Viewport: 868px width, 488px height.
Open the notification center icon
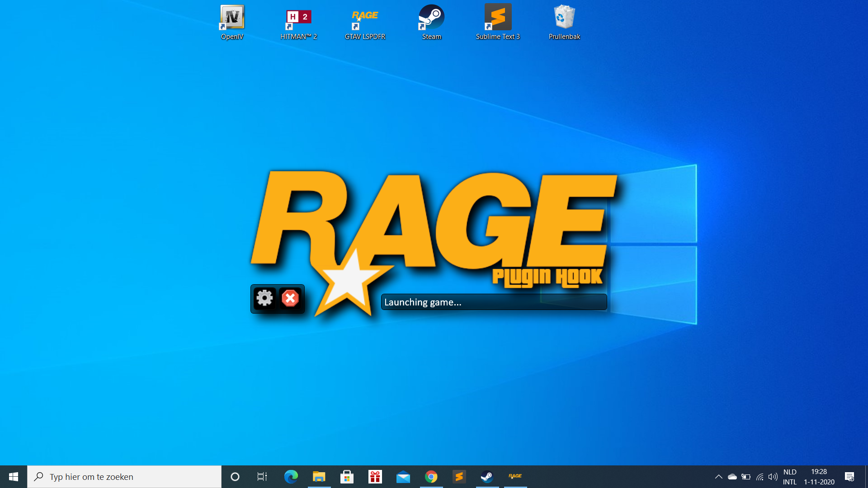point(849,477)
